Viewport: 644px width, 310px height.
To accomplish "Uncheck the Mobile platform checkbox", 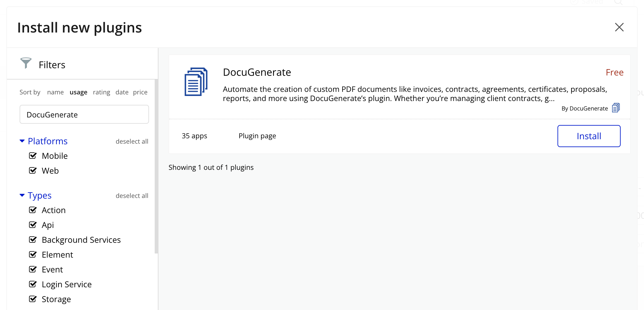I will [33, 156].
